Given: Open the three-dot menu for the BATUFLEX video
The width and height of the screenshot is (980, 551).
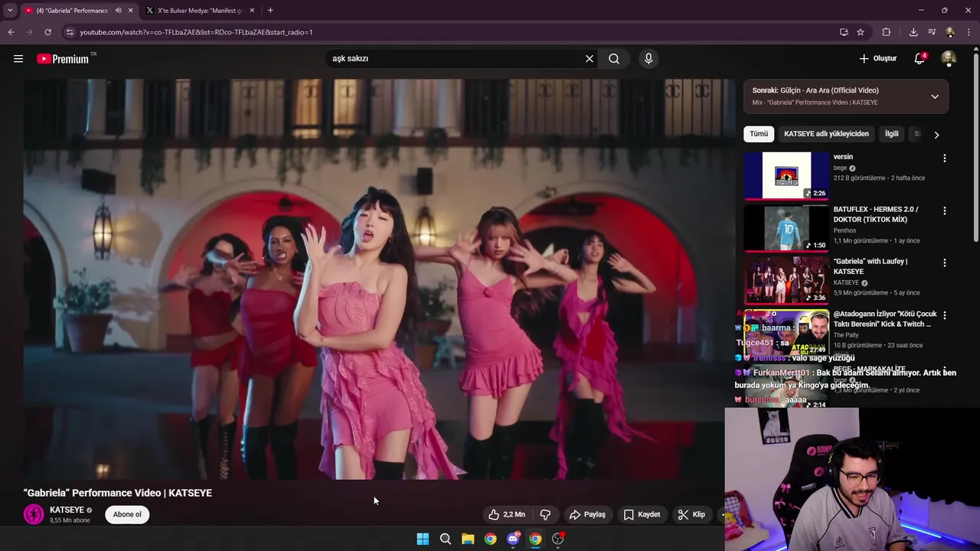Looking at the screenshot, I should coord(944,210).
